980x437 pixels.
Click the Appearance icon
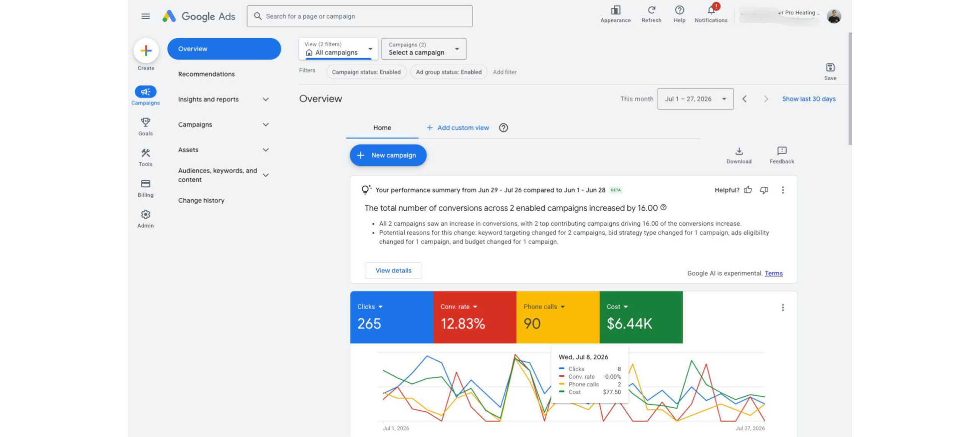(615, 10)
